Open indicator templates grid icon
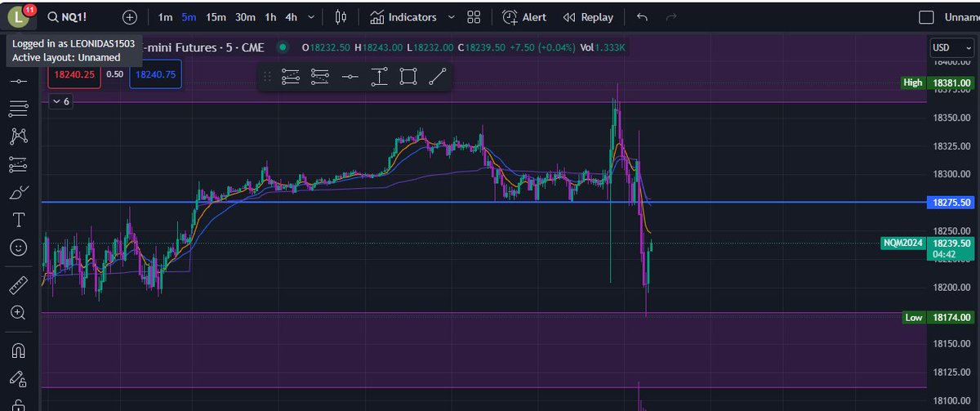Viewport: 980px width, 411px height. (x=474, y=17)
